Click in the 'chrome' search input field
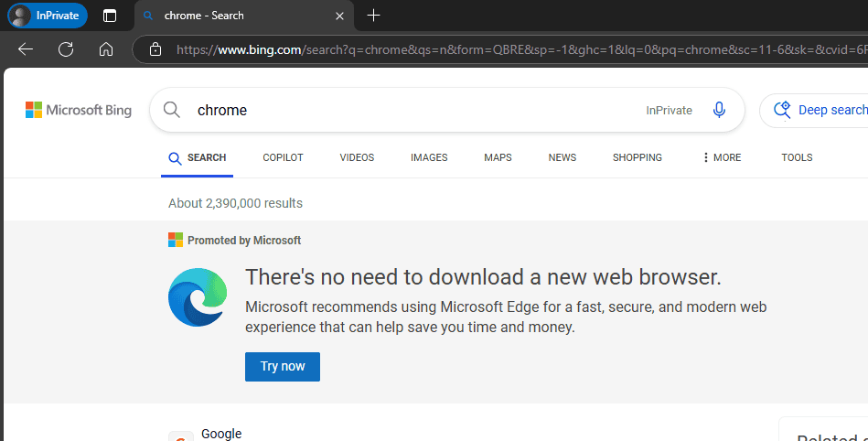This screenshot has height=441, width=868. [415, 110]
